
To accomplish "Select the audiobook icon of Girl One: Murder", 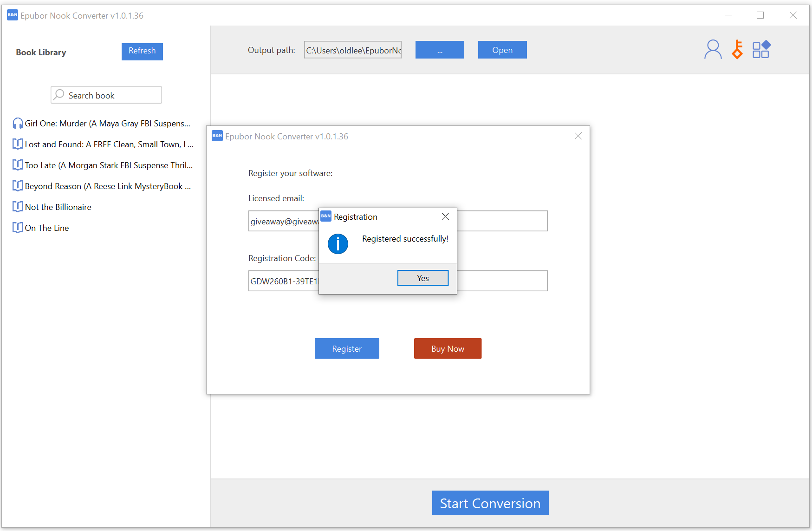I will [x=18, y=123].
